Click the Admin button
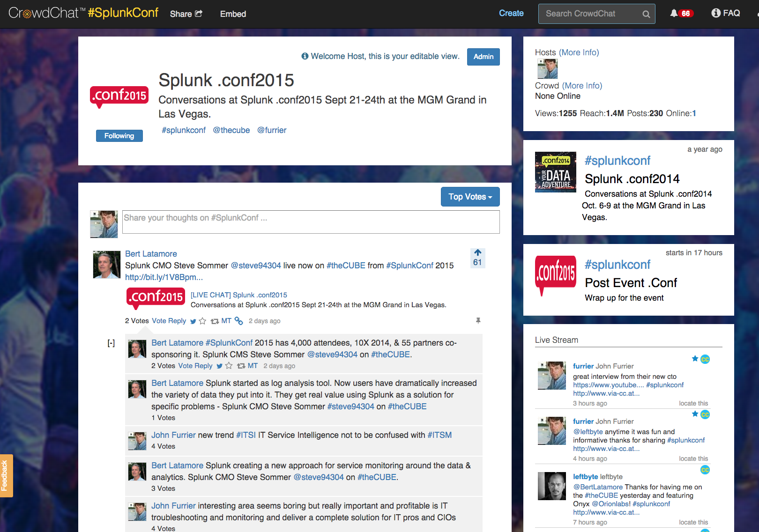 click(x=484, y=57)
